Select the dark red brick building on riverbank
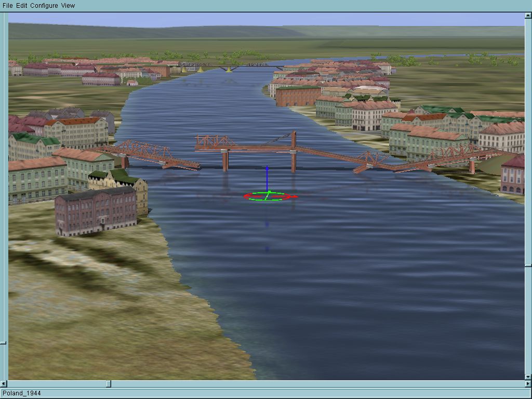Screen dimensions: 532x399 [x=96, y=211]
